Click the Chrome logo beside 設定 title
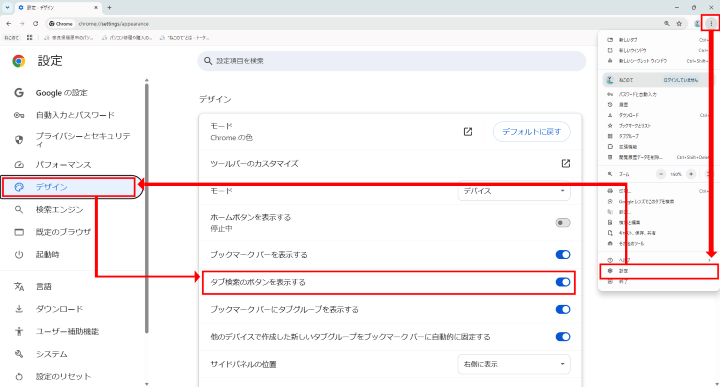720x387 pixels. [x=19, y=61]
